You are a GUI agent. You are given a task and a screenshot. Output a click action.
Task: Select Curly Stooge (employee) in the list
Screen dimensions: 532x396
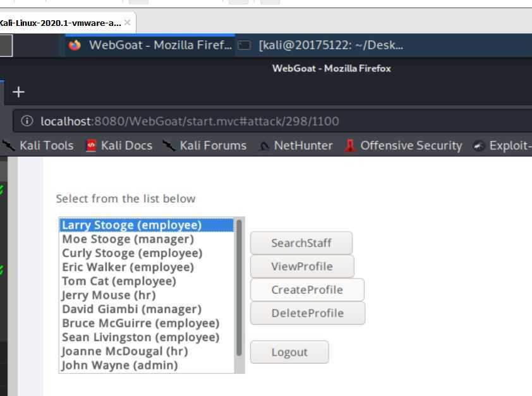(x=147, y=253)
